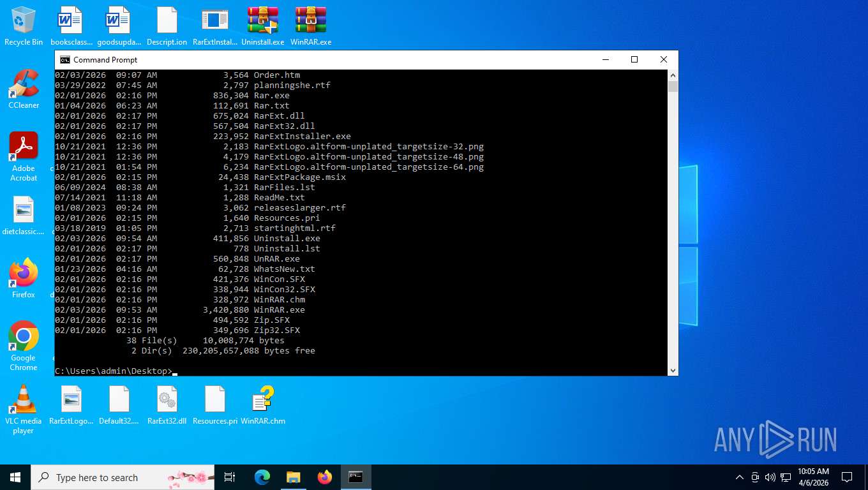Screen dimensions: 868x490
Task: Select the WinRAR.chm help file icon
Action: coord(263,405)
